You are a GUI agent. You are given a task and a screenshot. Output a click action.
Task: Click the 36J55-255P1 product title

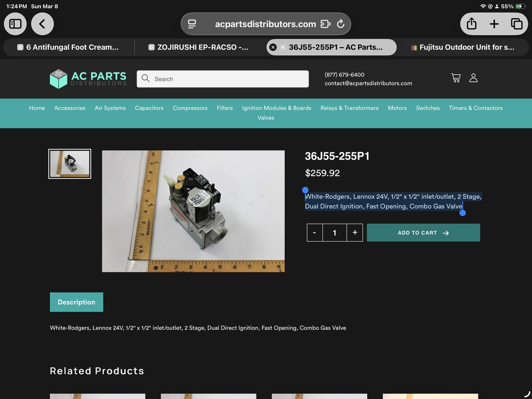(337, 156)
